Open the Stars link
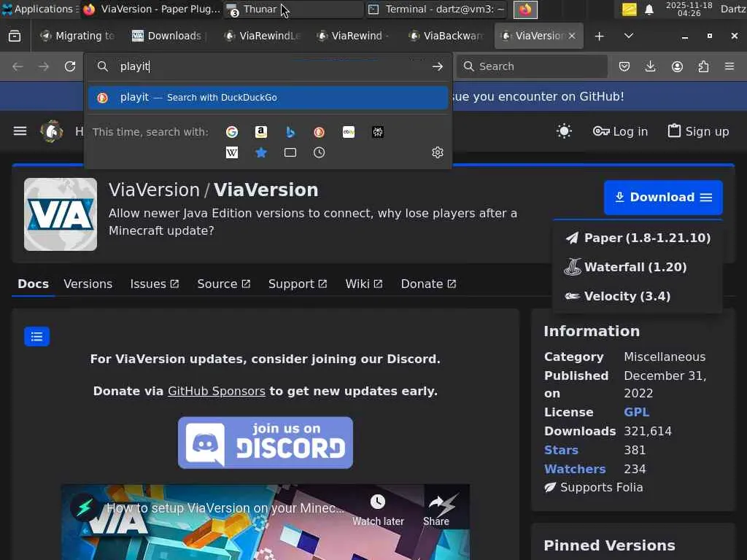 (561, 451)
